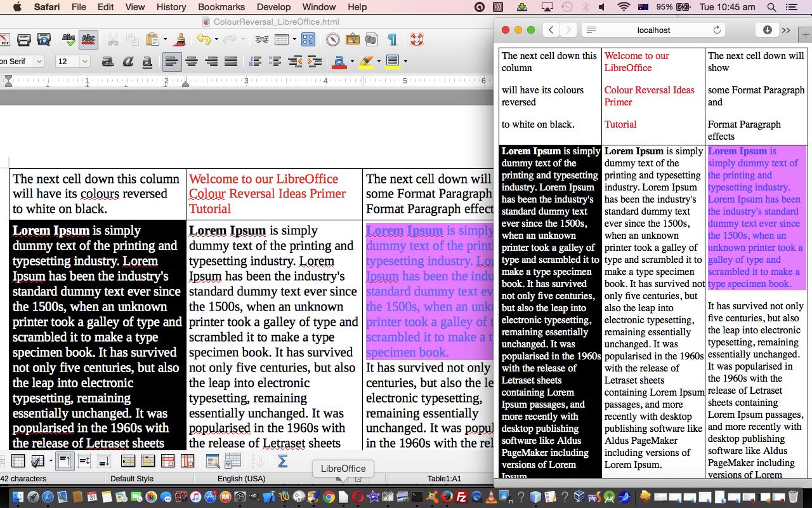
Task: Select the Clone Formatting paintbrush
Action: click(x=179, y=40)
